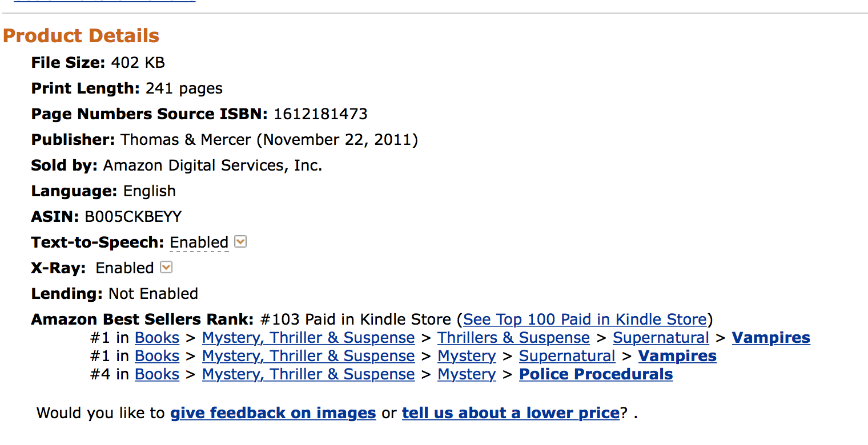The height and width of the screenshot is (445, 868).
Task: Click give feedback on images link
Action: (x=273, y=413)
